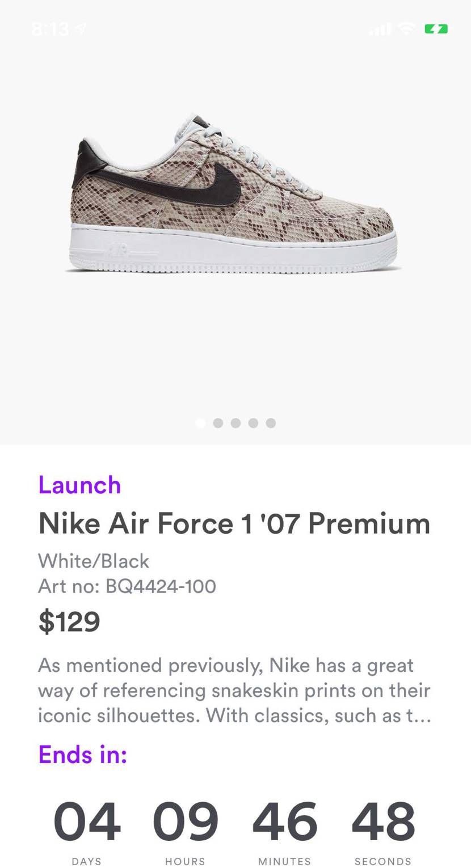471x868 pixels.
Task: Tap the Nike Air Force 1 '07 Premium title
Action: [234, 523]
